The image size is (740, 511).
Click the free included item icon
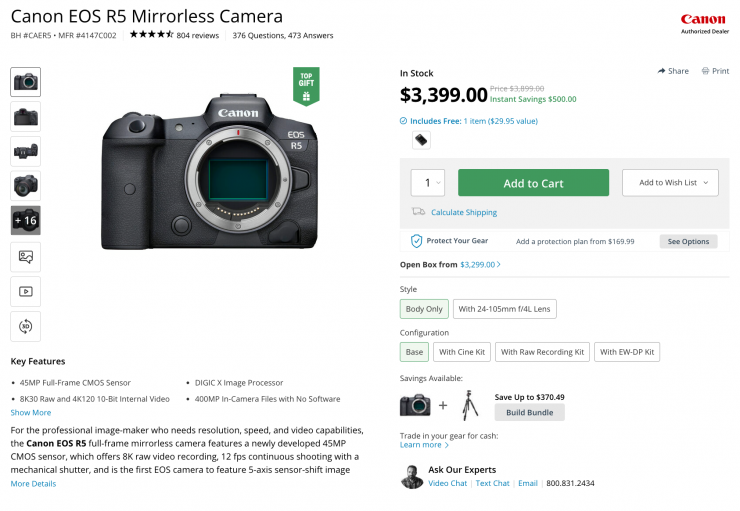tap(421, 140)
